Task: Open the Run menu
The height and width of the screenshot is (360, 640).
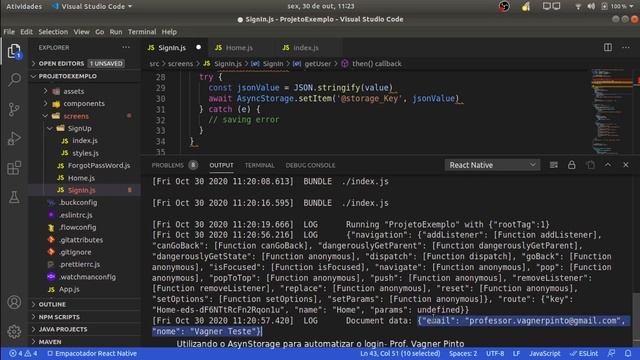Action: pos(116,32)
